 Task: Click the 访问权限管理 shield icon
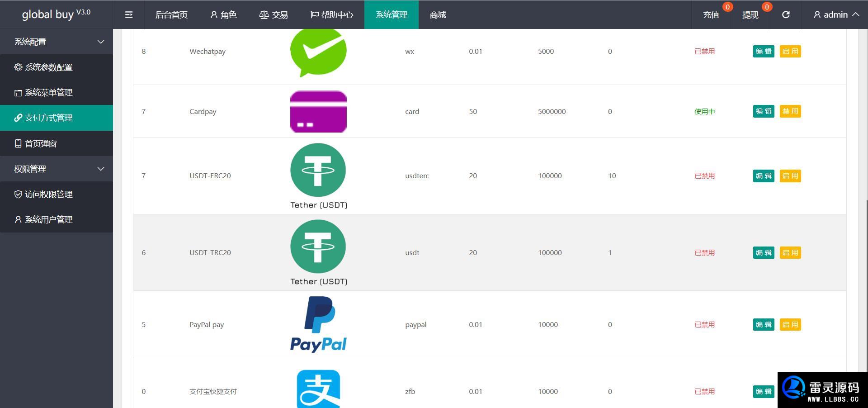tap(18, 194)
